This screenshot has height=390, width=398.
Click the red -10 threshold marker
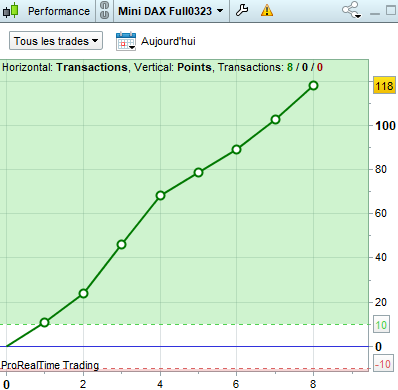click(x=382, y=364)
